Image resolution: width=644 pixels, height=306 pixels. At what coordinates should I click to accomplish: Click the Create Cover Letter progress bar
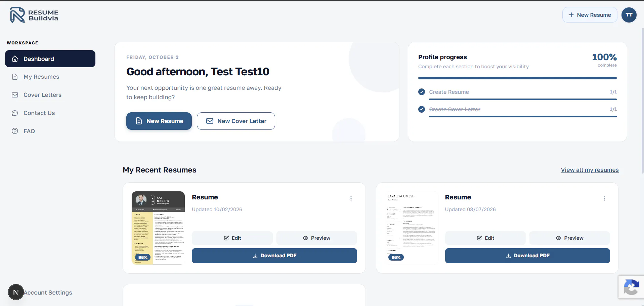point(523,117)
